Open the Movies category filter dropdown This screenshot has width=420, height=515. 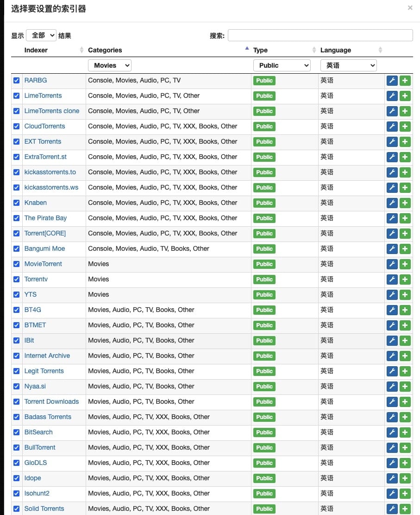click(110, 65)
